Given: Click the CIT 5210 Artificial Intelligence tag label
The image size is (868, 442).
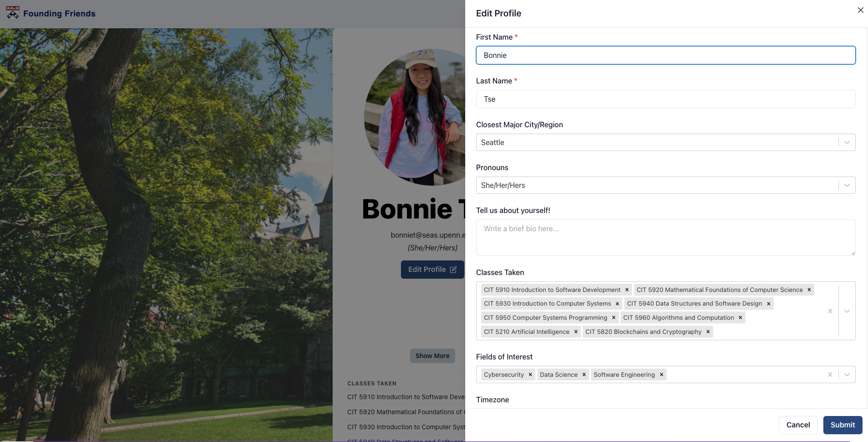Looking at the screenshot, I should 526,332.
